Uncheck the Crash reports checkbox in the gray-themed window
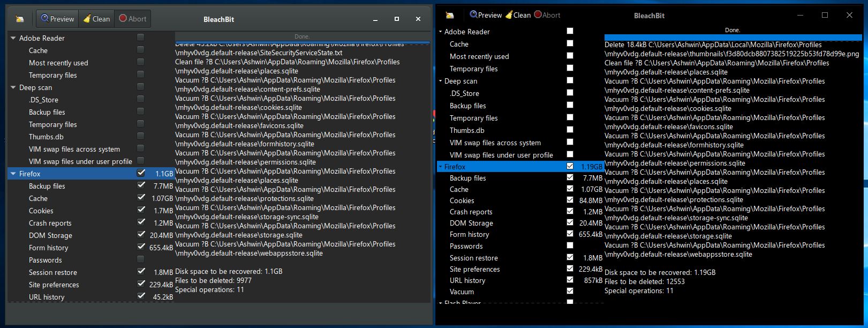The width and height of the screenshot is (868, 328). [x=141, y=222]
